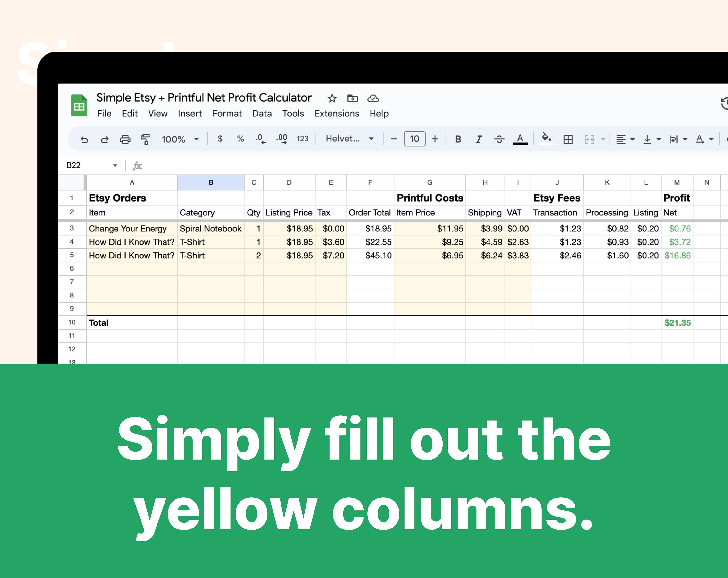Star the spreadsheet document

[332, 99]
